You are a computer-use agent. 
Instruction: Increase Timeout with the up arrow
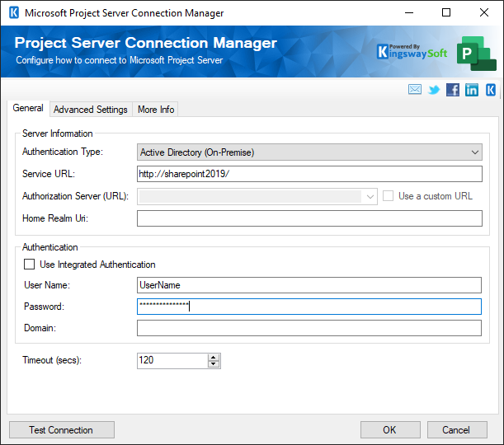[214, 358]
